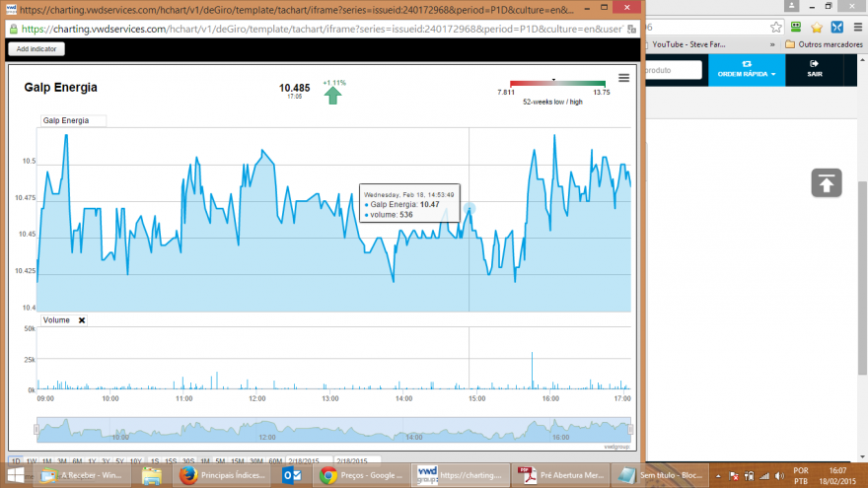Image resolution: width=868 pixels, height=488 pixels.
Task: Choose the 30M resolution button
Action: (255, 461)
